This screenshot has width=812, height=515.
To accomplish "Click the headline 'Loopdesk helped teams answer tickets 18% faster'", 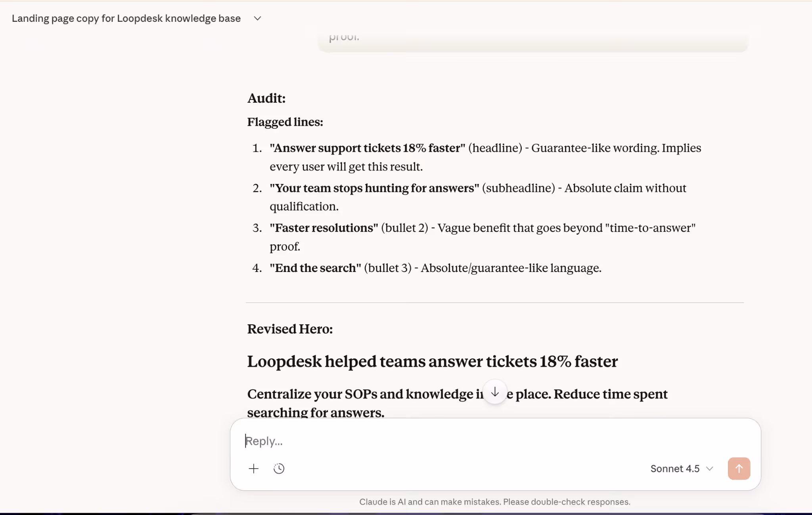I will (432, 362).
